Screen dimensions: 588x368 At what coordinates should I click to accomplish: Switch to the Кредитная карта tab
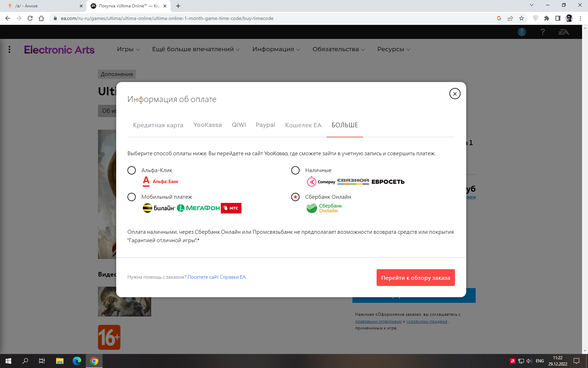[158, 125]
